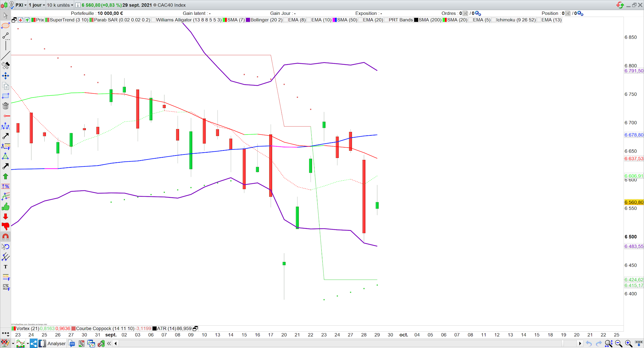
Task: Select the arrow cursor tool
Action: coord(5,15)
